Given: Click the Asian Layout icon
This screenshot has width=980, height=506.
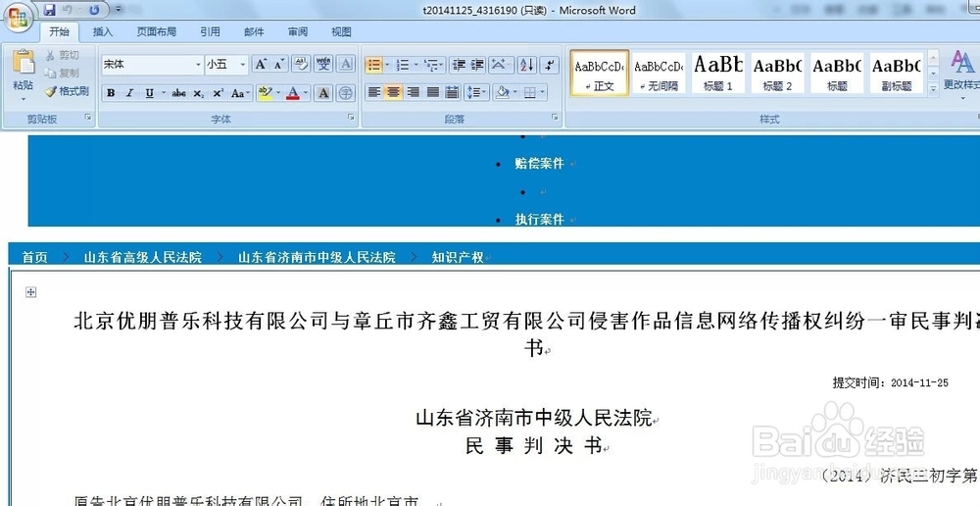Looking at the screenshot, I should click(499, 65).
